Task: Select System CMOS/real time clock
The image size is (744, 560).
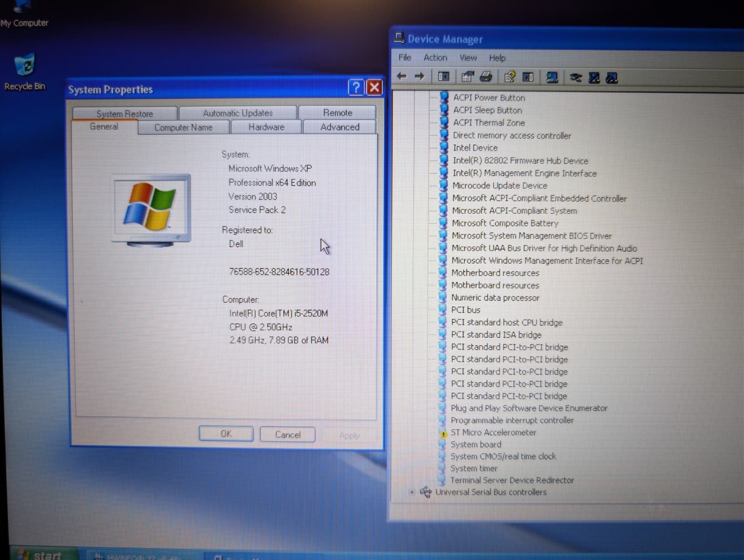Action: (x=503, y=456)
